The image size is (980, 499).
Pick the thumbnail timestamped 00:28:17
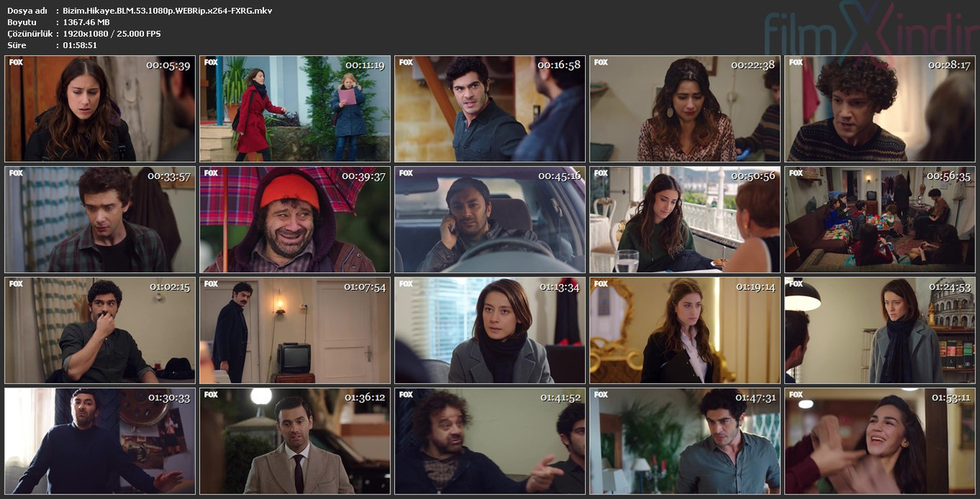880,109
